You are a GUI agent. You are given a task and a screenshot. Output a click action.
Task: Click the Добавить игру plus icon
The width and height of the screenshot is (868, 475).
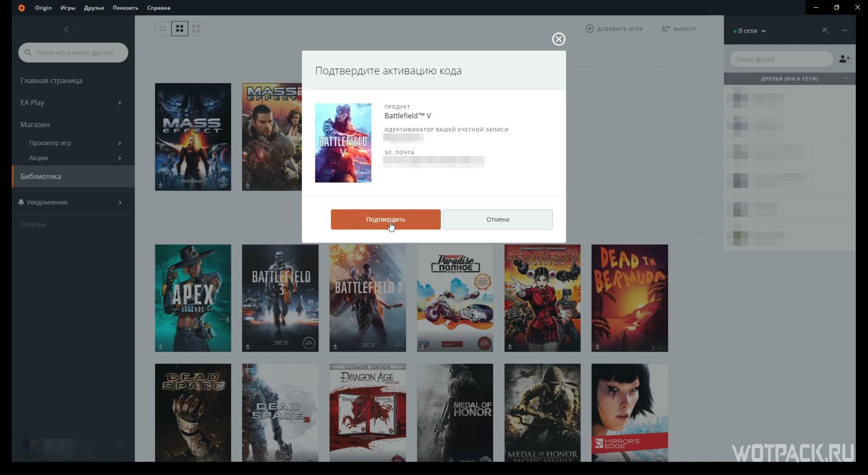(590, 28)
